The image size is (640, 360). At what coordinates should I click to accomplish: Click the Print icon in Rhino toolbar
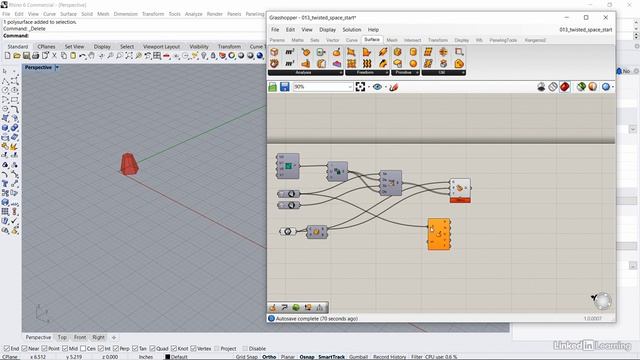(36, 56)
